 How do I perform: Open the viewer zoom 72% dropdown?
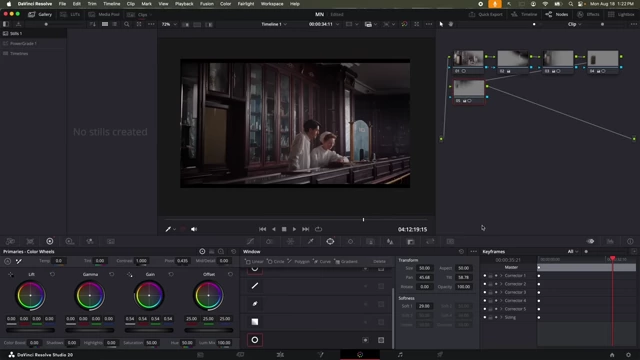coord(169,24)
